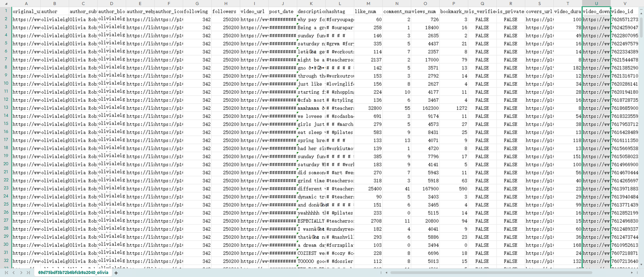Select the description cell "COZIEST we"
The width and height of the screenshot is (644, 277).
tap(311, 253)
